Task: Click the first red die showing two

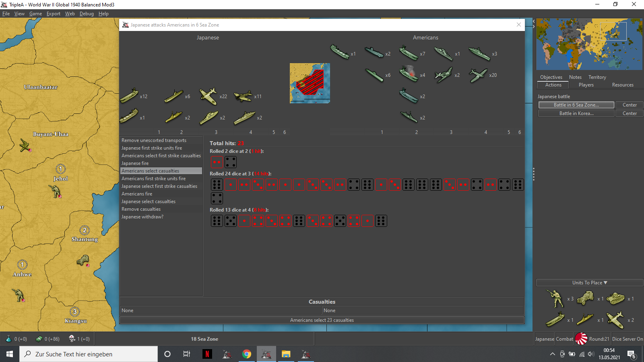Action: tap(217, 162)
